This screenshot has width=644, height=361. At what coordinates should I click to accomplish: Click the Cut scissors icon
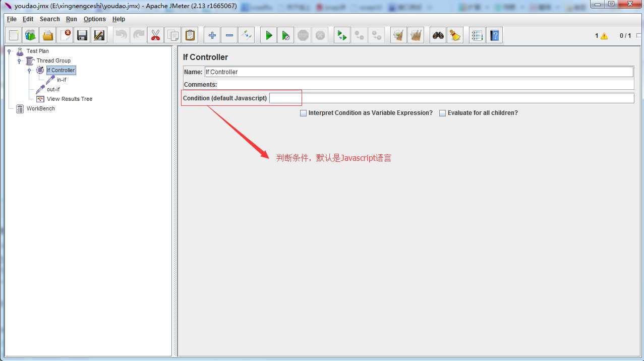tap(155, 35)
